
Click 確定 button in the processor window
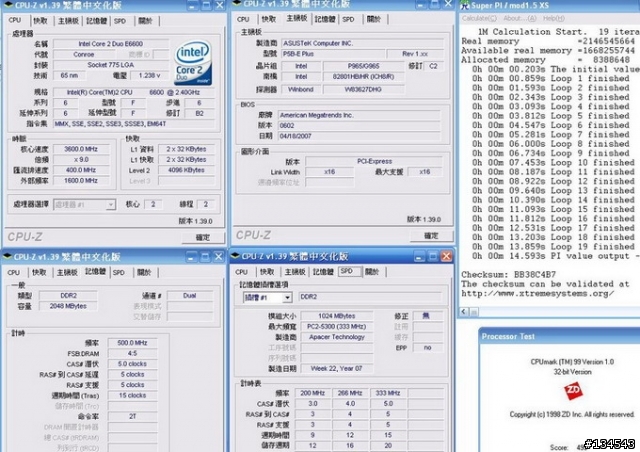tap(203, 237)
